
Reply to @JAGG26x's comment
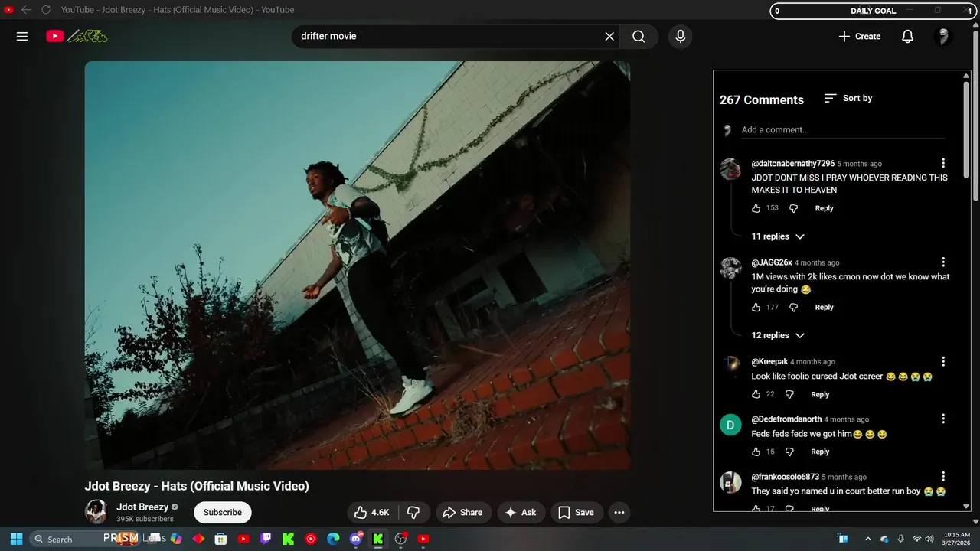tap(824, 307)
